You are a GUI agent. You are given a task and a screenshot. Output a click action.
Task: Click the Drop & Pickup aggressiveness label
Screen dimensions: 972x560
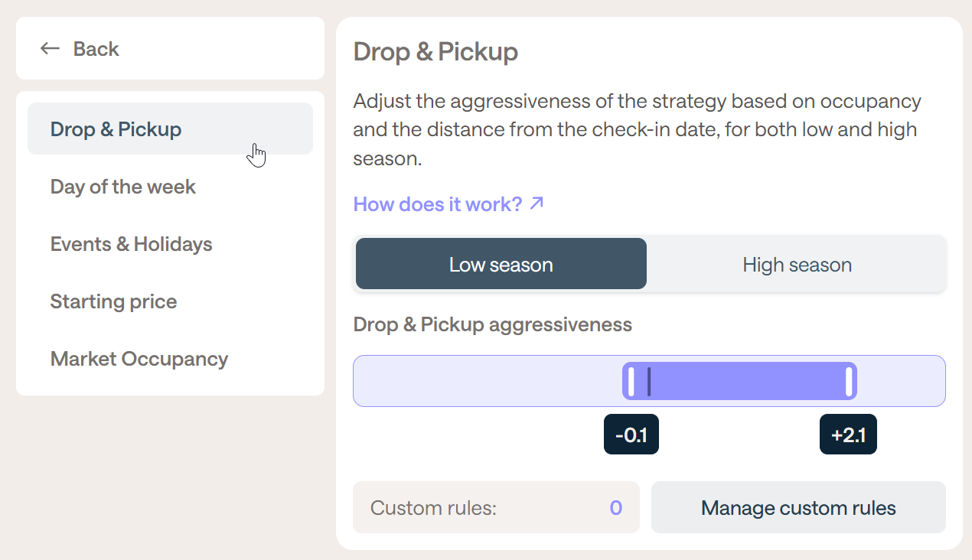493,324
